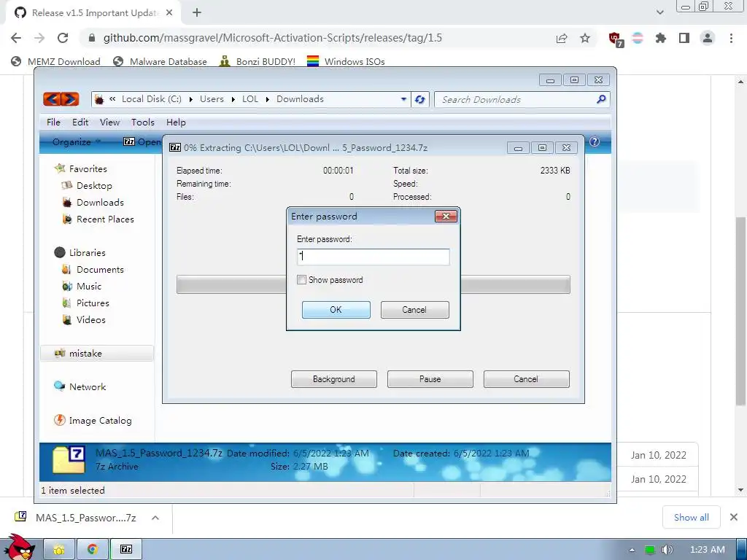Expand the arrow after Users breadcrumb

coord(233,99)
